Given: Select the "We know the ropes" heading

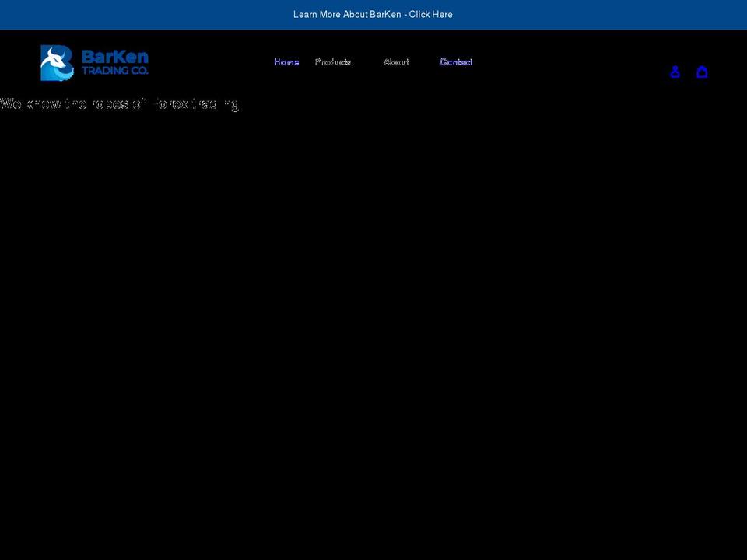Looking at the screenshot, I should [119, 104].
